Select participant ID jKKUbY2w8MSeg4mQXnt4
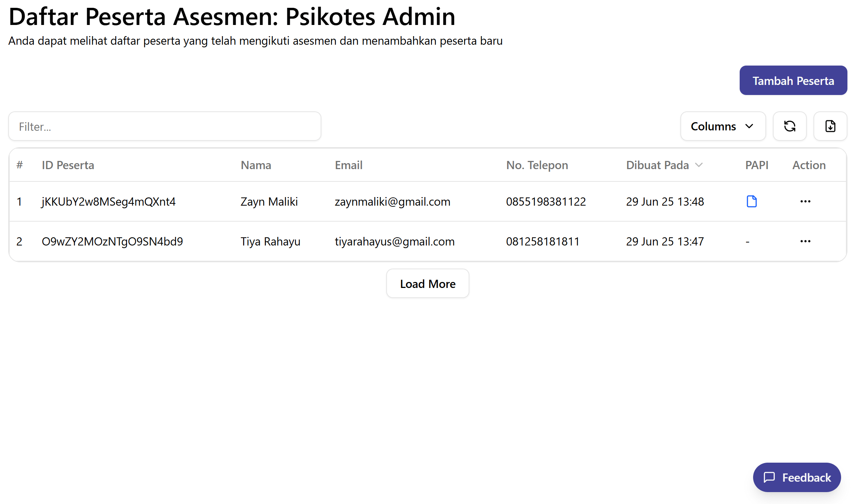 pyautogui.click(x=108, y=202)
